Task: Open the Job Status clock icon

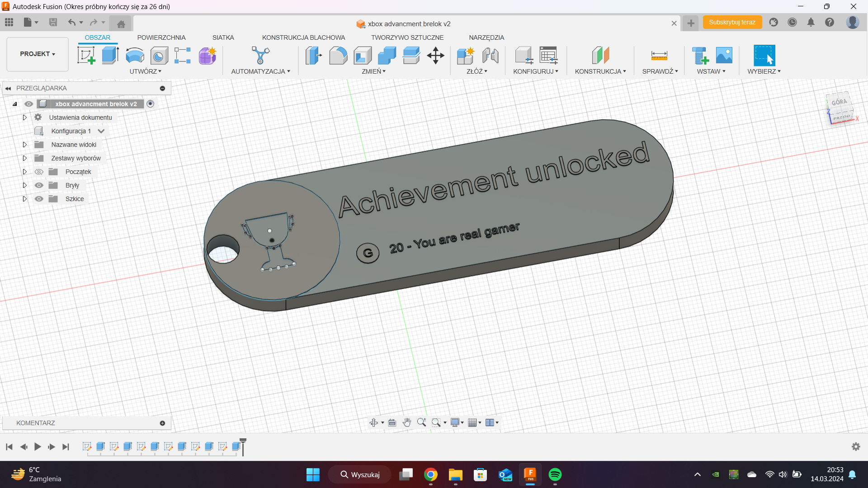Action: (792, 22)
